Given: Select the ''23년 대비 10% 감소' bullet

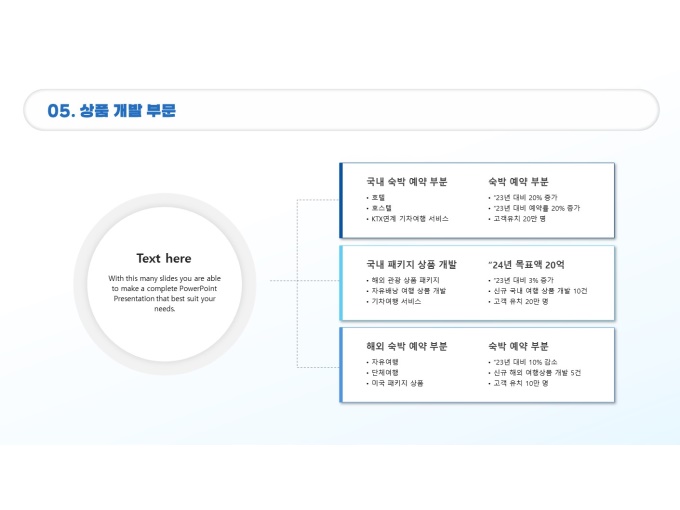Looking at the screenshot, I should (x=525, y=362).
